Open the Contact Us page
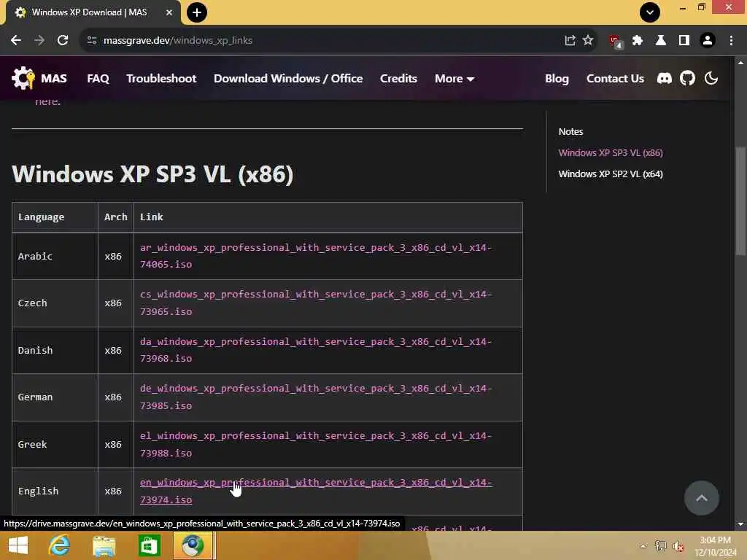The width and height of the screenshot is (747, 560). [x=615, y=79]
